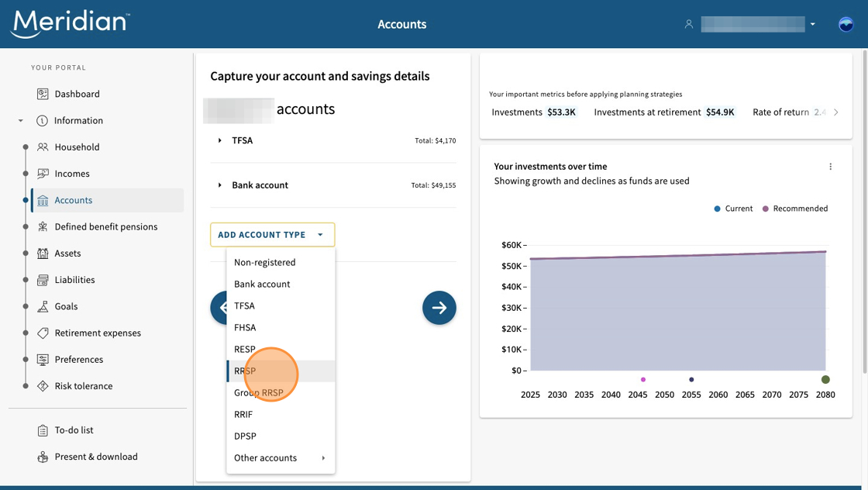Click the user profile person icon

689,24
